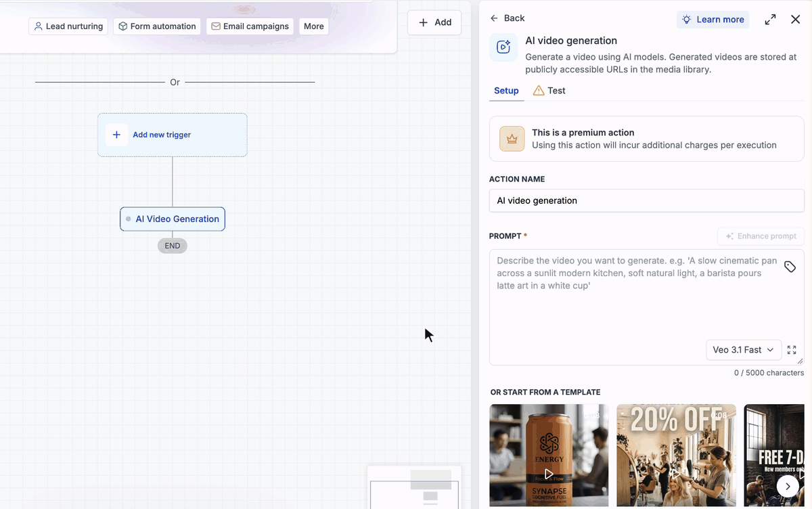This screenshot has width=812, height=509.
Task: Click the Add button on the canvas
Action: (434, 22)
